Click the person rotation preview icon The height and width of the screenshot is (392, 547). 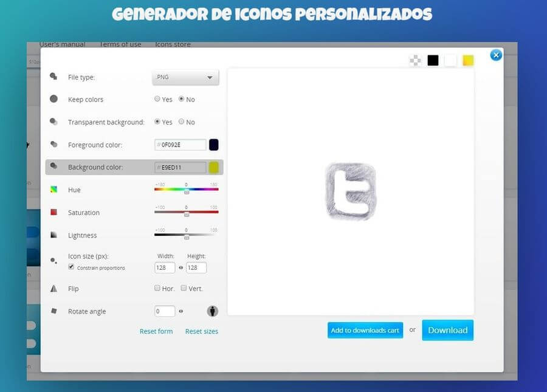tap(213, 311)
